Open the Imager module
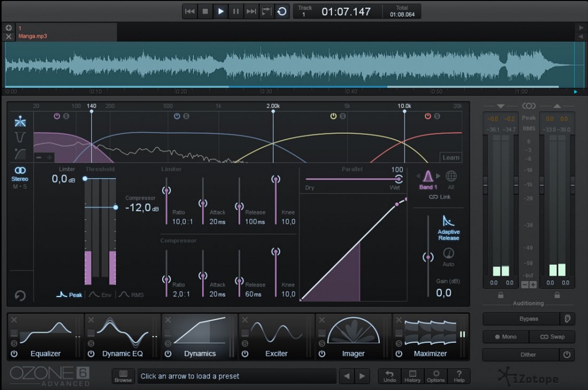The image size is (588, 390). (x=353, y=337)
